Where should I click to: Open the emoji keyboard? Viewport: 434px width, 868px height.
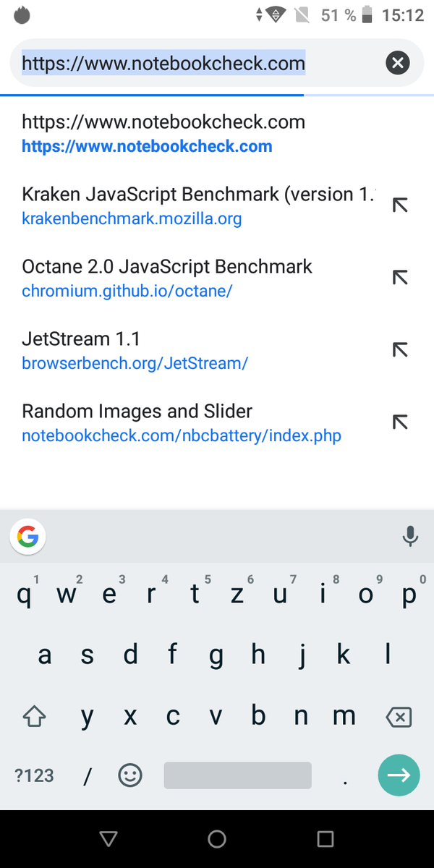click(130, 775)
